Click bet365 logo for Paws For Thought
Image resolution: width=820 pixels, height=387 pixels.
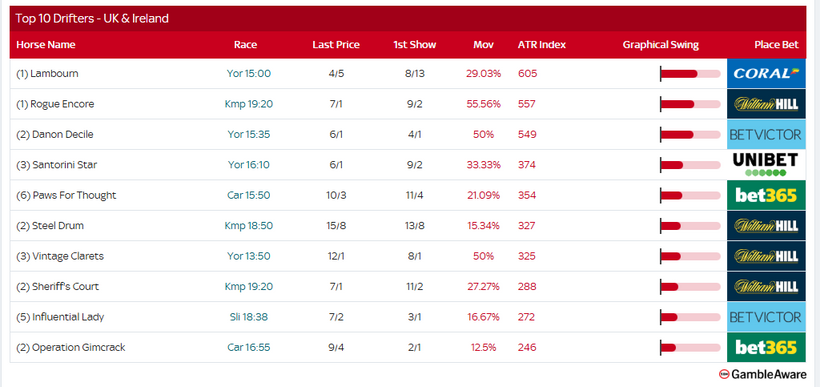click(x=766, y=195)
